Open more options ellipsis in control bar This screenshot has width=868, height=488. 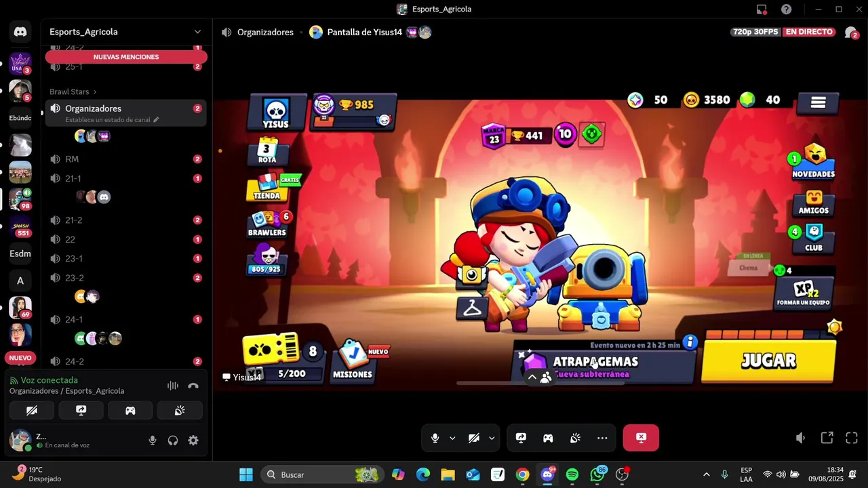tap(602, 438)
